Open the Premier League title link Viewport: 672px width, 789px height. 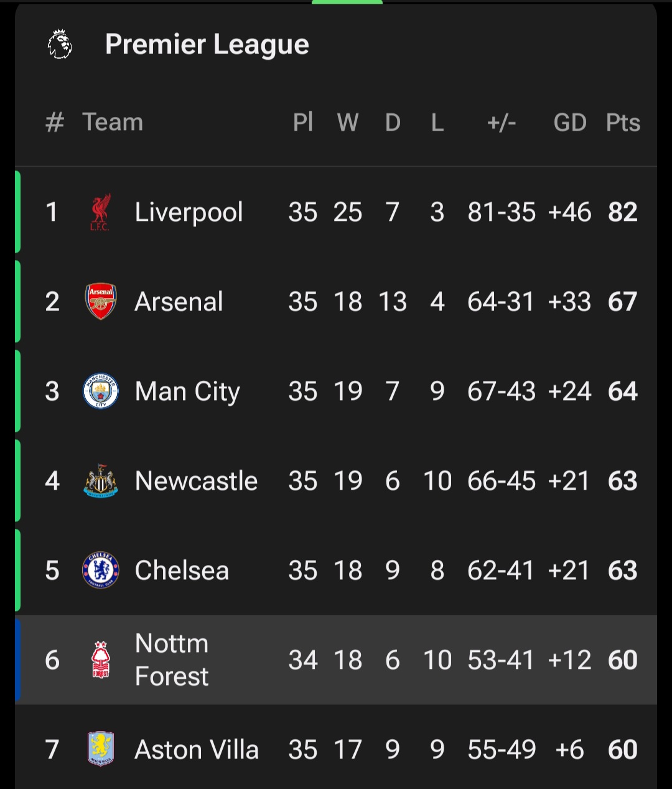coord(207,45)
